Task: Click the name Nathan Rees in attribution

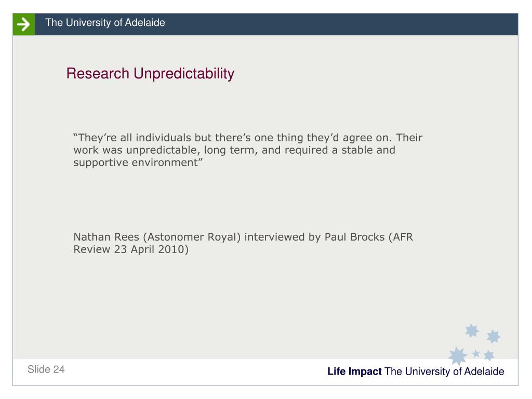Action: tap(106, 237)
